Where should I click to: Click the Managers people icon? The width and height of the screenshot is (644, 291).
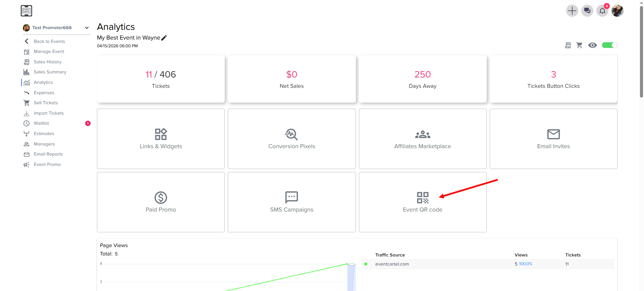pos(26,144)
